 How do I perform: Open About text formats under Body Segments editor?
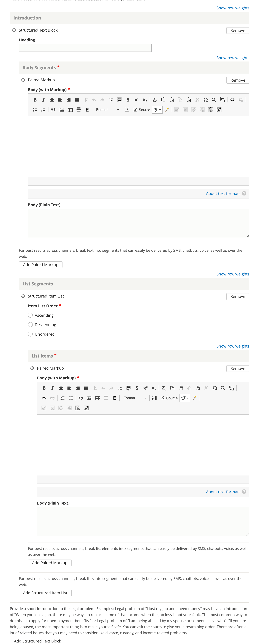pos(223,194)
